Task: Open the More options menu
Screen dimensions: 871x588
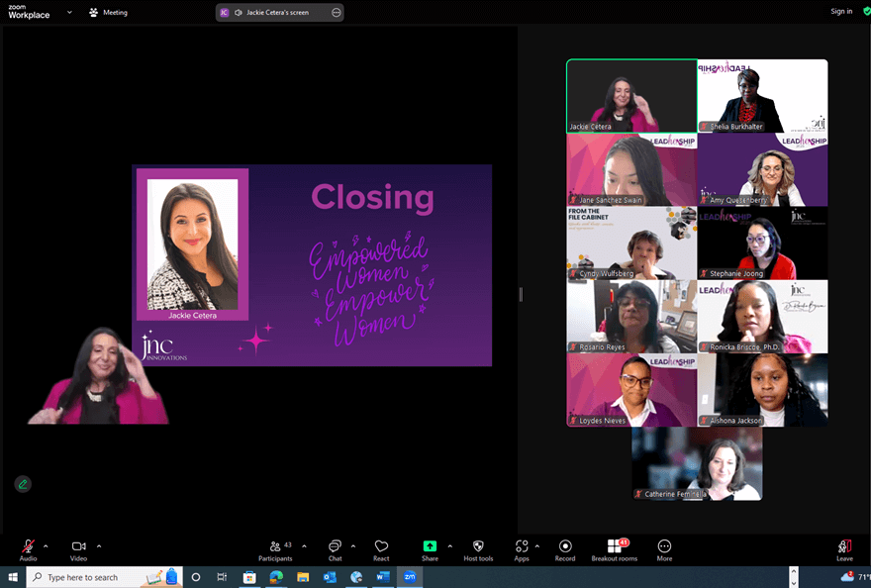Action: (x=664, y=546)
